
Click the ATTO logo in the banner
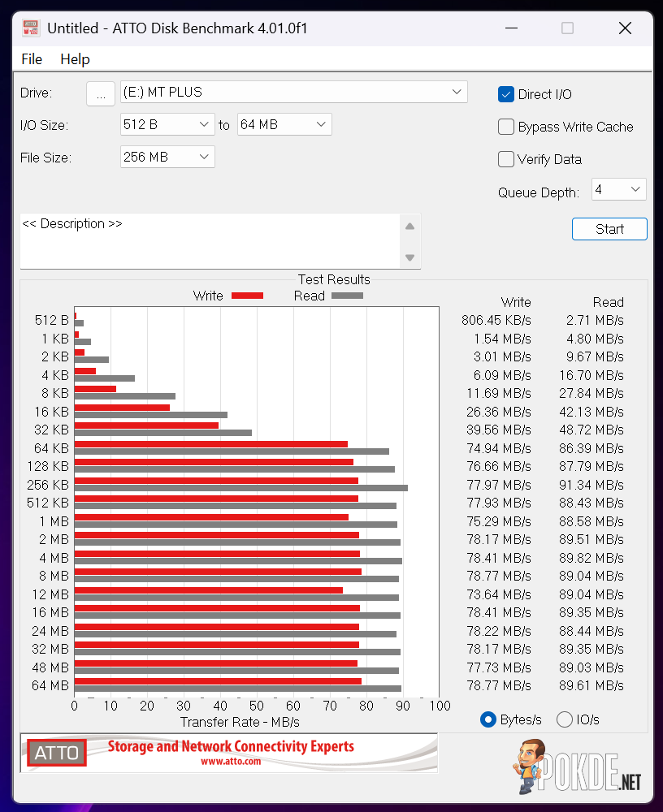[x=57, y=753]
